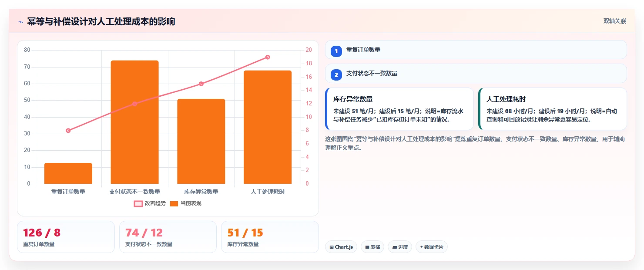Click the 人工处理耗时 detail card heading

(x=506, y=99)
